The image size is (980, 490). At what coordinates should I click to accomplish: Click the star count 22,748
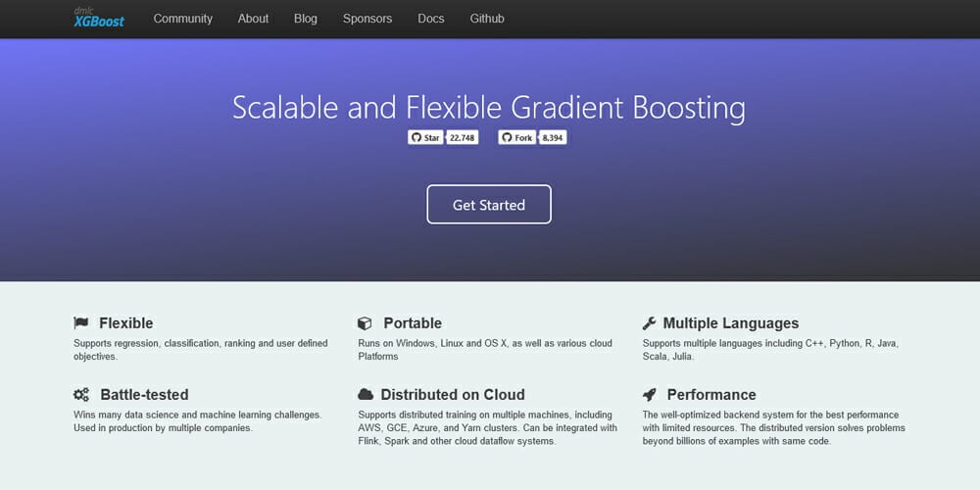click(463, 137)
